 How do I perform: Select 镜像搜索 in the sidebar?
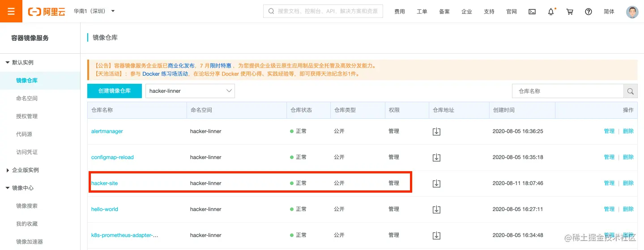point(27,206)
